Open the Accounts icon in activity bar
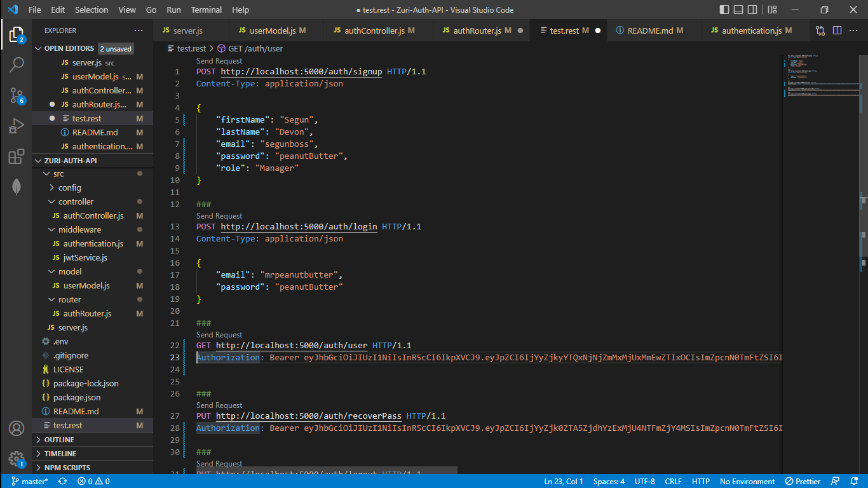Image resolution: width=868 pixels, height=488 pixels. (17, 428)
